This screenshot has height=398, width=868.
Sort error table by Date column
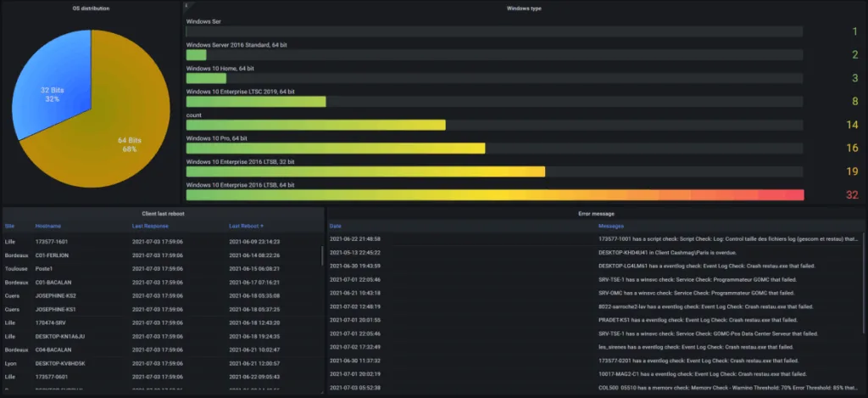336,227
